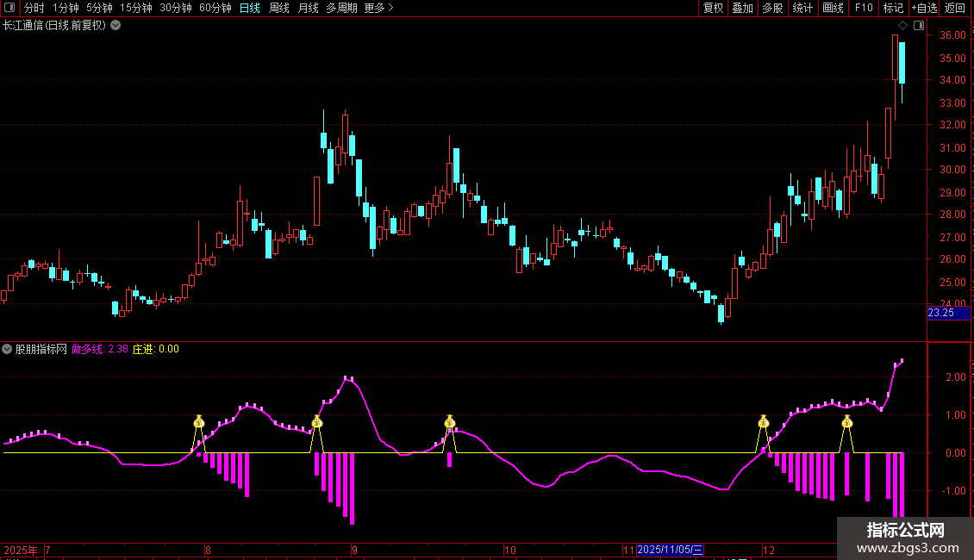Expand the 股朋指标网 indicator menu arrow
This screenshot has height=560, width=974.
[x=8, y=349]
